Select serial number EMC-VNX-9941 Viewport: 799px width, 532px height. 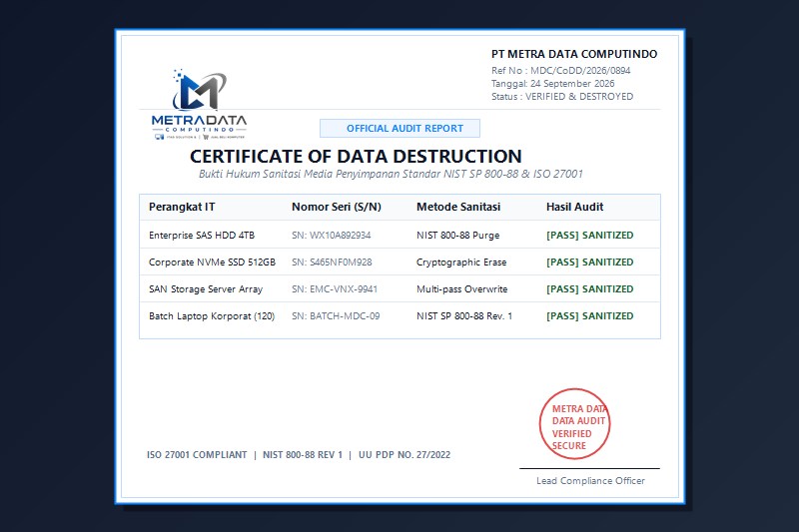[344, 289]
